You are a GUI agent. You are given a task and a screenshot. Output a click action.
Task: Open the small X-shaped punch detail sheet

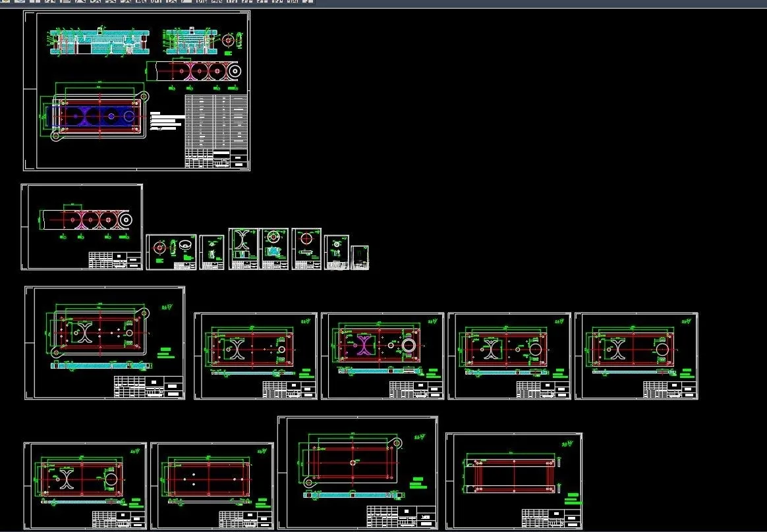pos(243,248)
